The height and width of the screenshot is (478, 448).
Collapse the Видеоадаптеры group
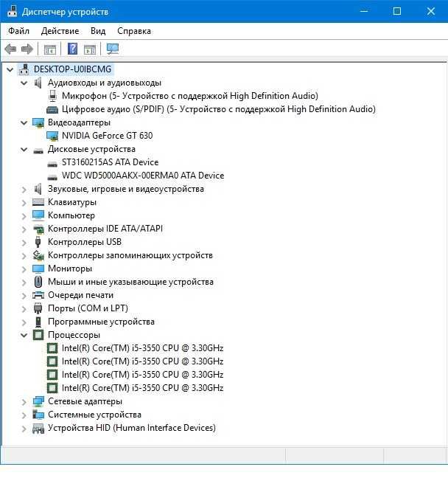click(x=24, y=123)
